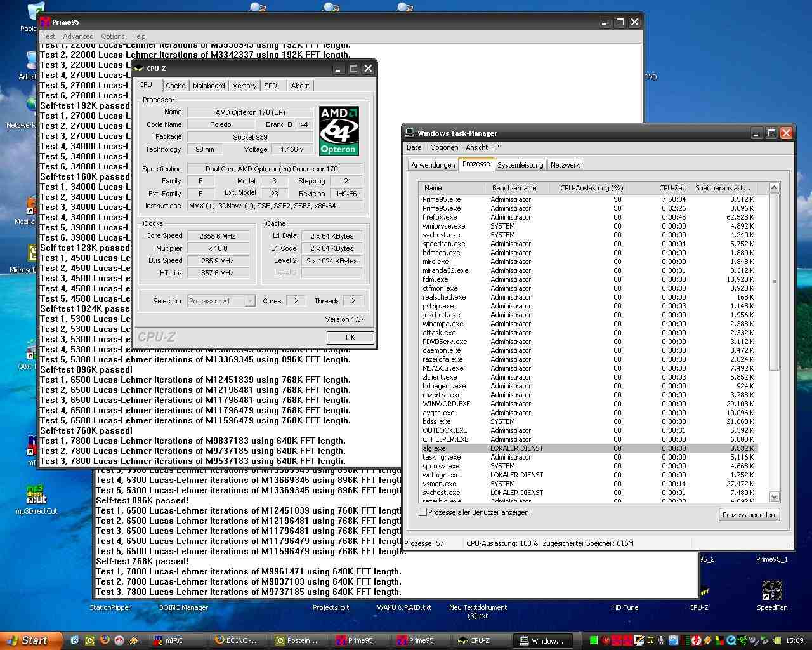Click the green square tray icon
Viewport: 812px width, 650px height.
pyautogui.click(x=594, y=640)
